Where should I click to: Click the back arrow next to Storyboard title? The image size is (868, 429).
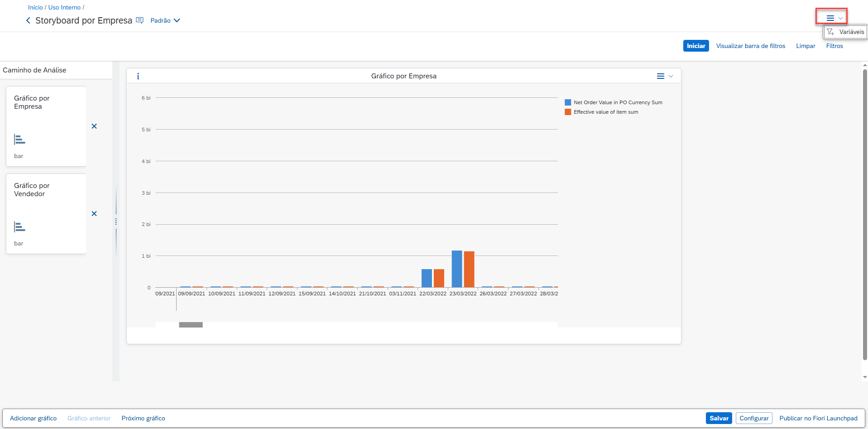click(28, 20)
